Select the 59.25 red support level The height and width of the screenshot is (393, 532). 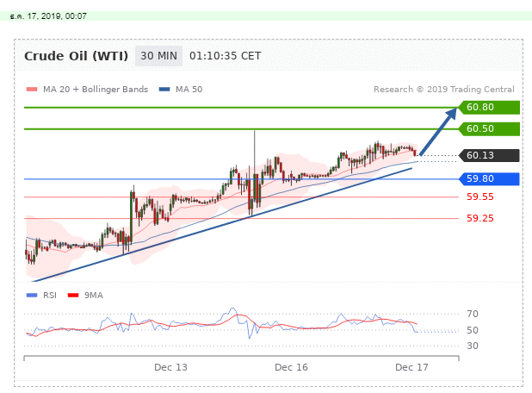[x=479, y=218]
